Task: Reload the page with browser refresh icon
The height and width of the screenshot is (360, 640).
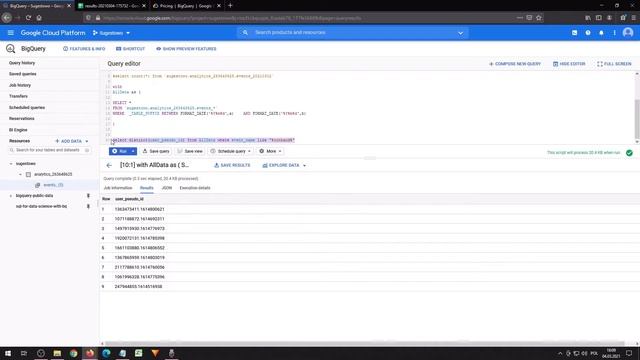Action: pos(28,18)
